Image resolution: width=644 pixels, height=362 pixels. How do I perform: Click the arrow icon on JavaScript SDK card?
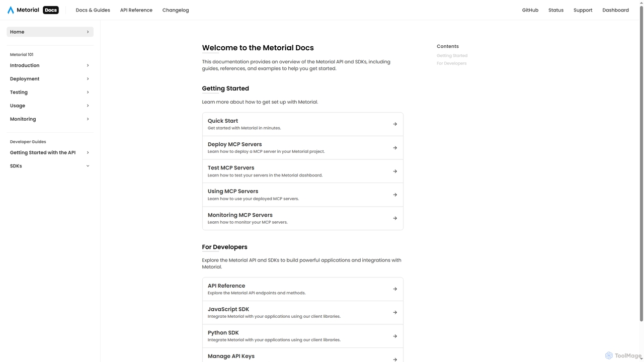pyautogui.click(x=395, y=313)
